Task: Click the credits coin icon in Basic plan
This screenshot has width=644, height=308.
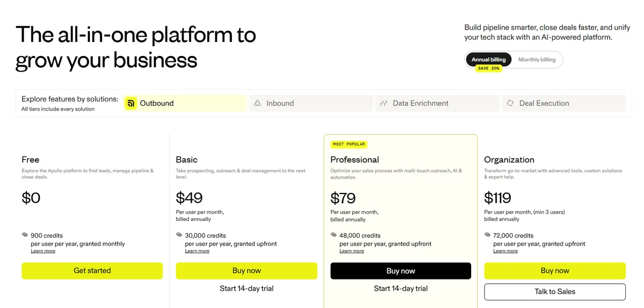Action: 179,235
